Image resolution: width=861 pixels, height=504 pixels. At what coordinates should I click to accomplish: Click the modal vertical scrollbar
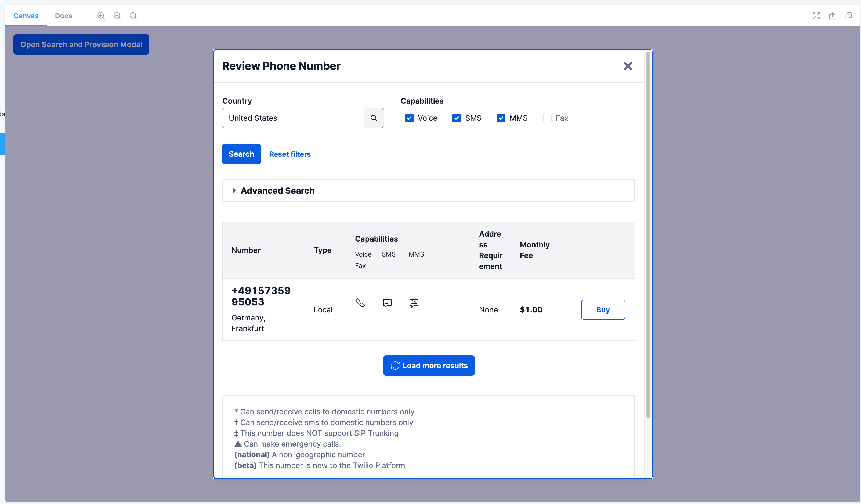[648, 234]
